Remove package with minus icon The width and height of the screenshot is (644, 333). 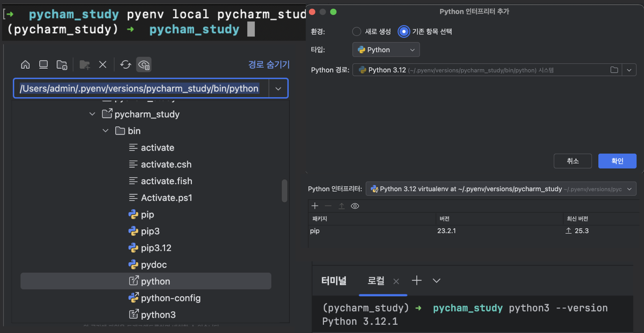coord(328,206)
